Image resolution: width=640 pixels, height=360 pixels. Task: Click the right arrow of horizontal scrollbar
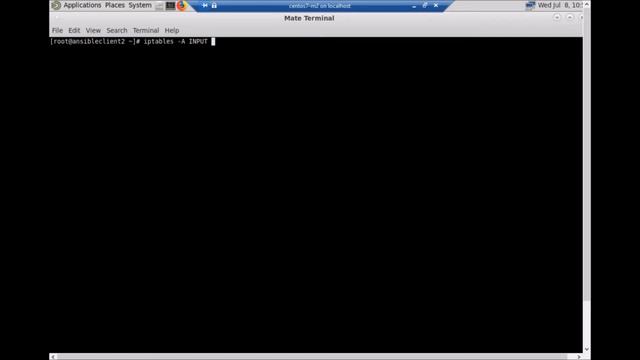(x=579, y=357)
